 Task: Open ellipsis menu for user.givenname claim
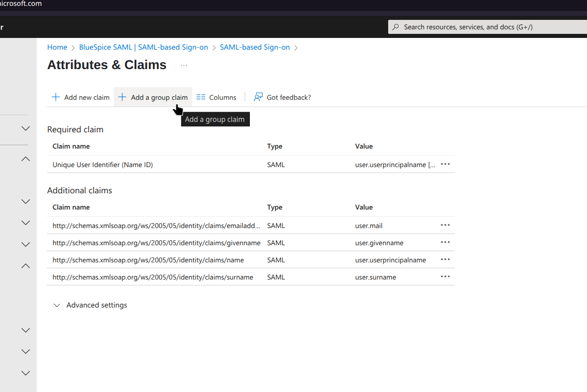pos(445,243)
